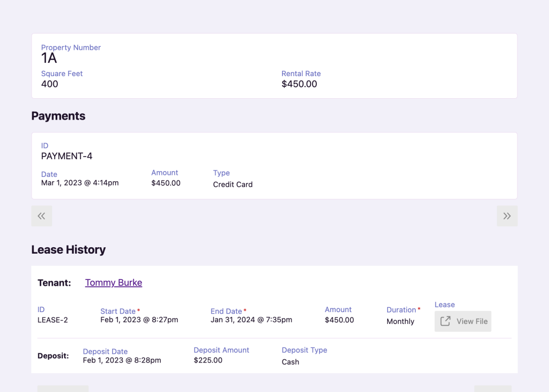The width and height of the screenshot is (549, 392).
Task: Click the payment type Credit Card
Action: [233, 184]
